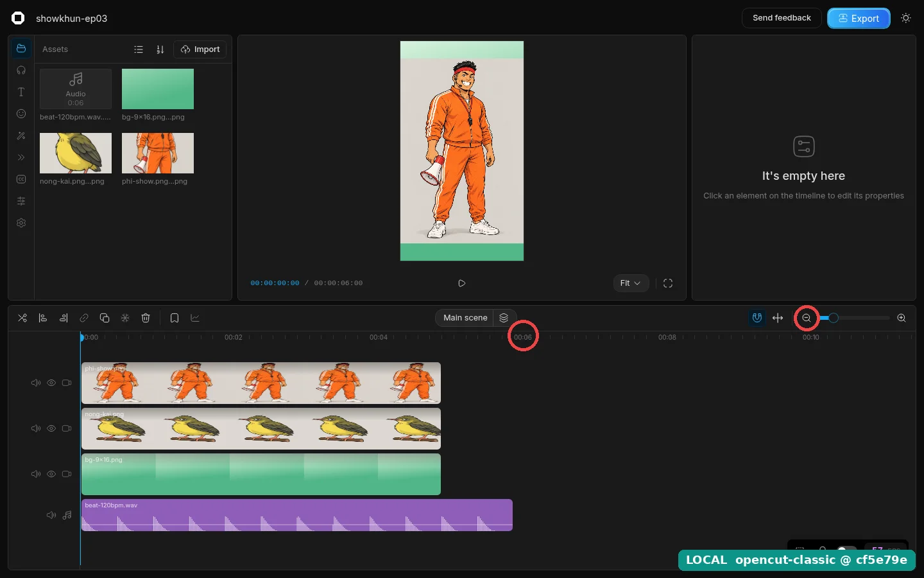Viewport: 924px width, 578px height.
Task: Open the Captions tab with the CC icon
Action: coord(21,179)
